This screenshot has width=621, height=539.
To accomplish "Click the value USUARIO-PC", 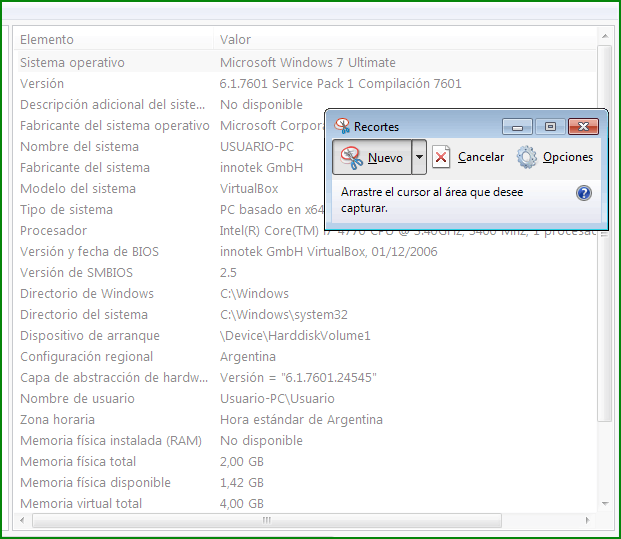I will pyautogui.click(x=257, y=147).
